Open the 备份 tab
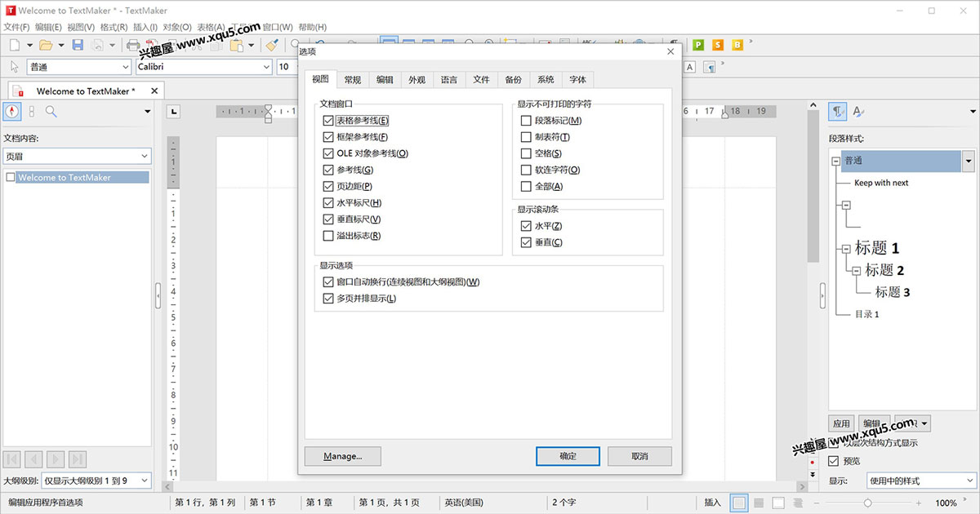Screen dimensions: 980x514 coord(513,79)
